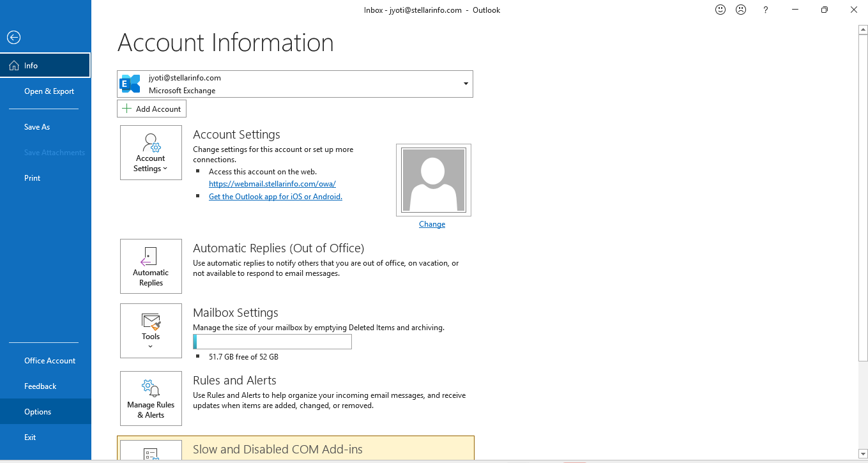This screenshot has width=868, height=463.
Task: Open the feedback smiley in the title bar
Action: click(720, 10)
